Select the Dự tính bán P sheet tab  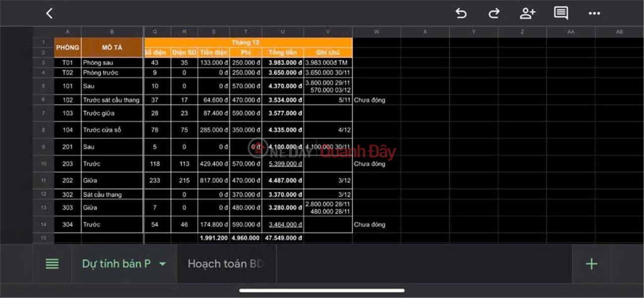[116, 264]
